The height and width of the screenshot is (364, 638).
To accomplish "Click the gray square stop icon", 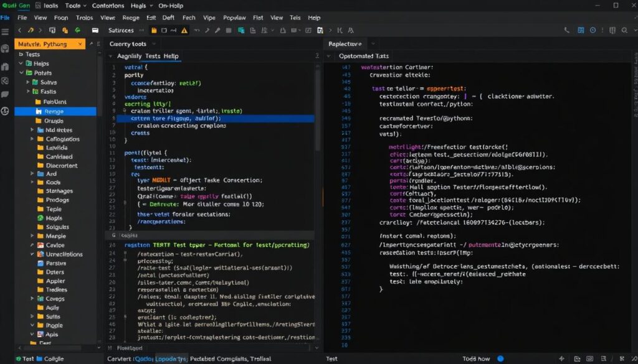I will coord(229,30).
